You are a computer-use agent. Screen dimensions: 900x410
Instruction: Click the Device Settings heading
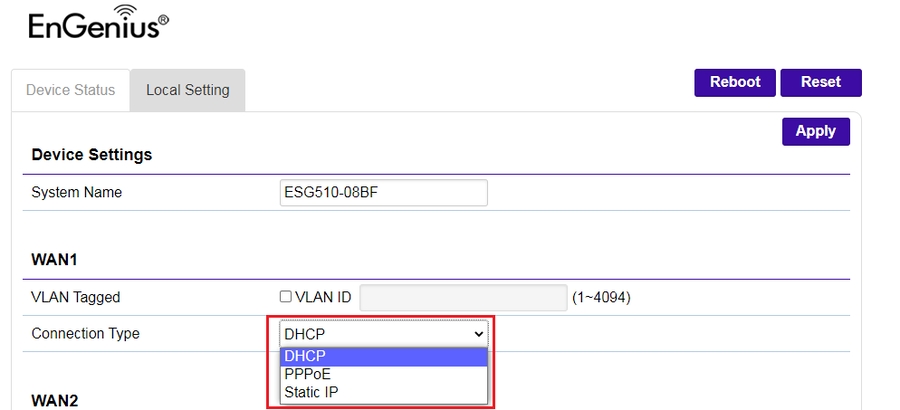pos(92,155)
